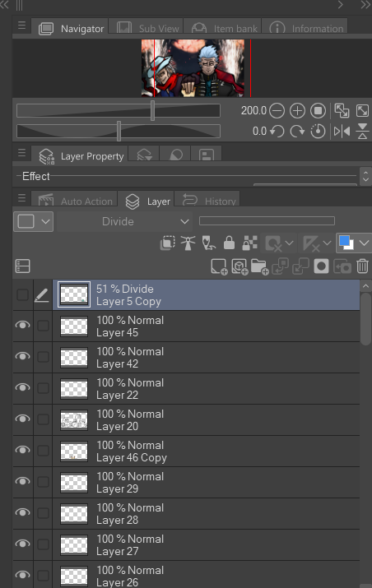
Task: Open the layer color dropdown arrow
Action: 364,243
